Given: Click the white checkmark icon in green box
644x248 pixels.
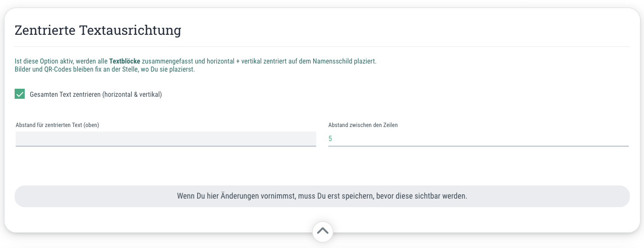Looking at the screenshot, I should tap(20, 94).
